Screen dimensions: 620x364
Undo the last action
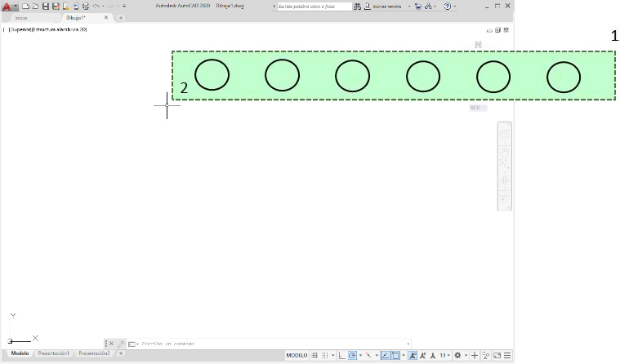pos(96,7)
